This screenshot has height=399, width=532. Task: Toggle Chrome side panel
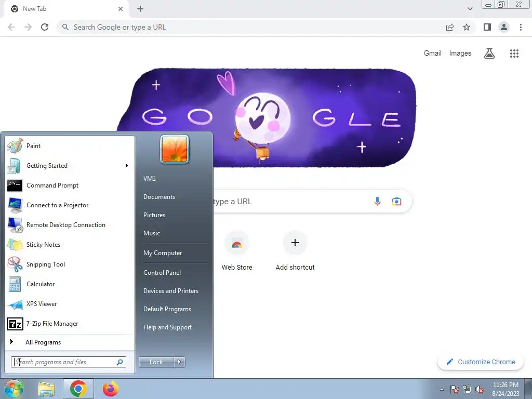point(487,27)
